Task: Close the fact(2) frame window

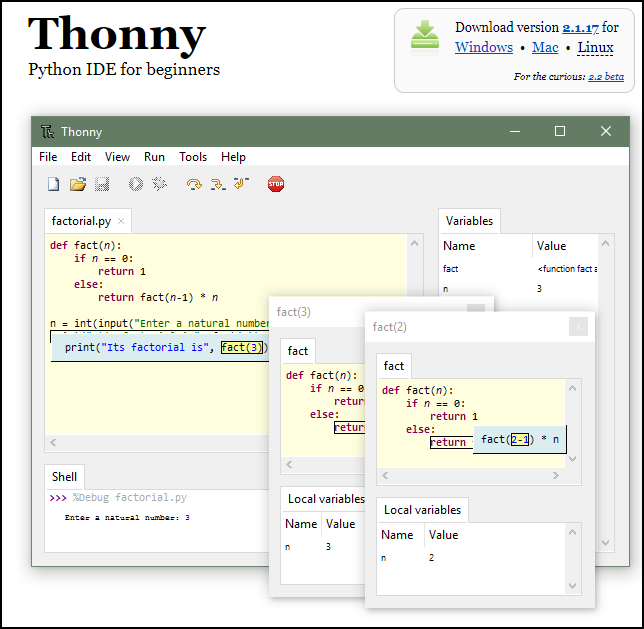Action: point(578,327)
